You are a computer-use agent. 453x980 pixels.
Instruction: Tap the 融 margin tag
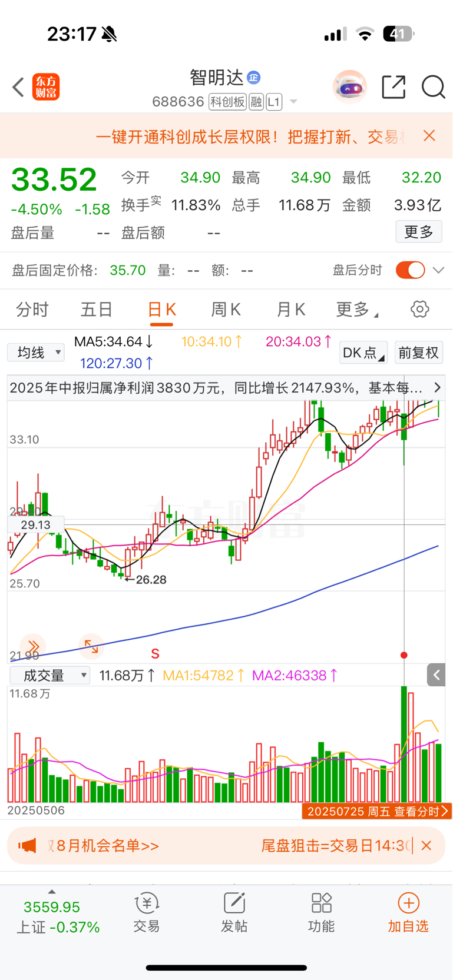coord(256,102)
